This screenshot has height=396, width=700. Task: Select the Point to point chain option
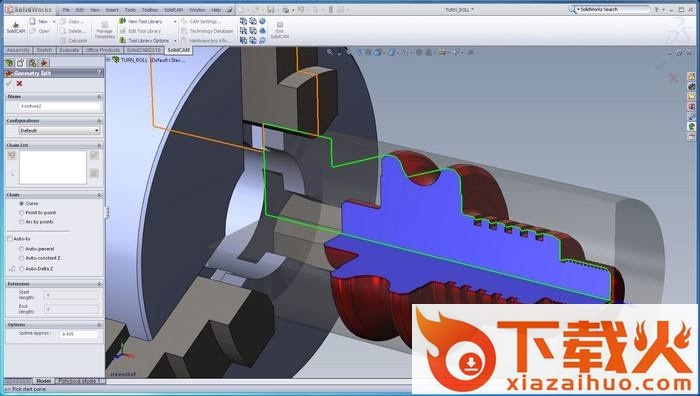click(x=21, y=213)
